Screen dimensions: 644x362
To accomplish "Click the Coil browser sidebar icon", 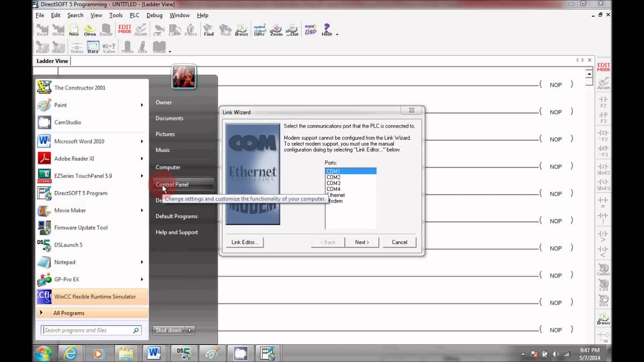I will [x=603, y=286].
